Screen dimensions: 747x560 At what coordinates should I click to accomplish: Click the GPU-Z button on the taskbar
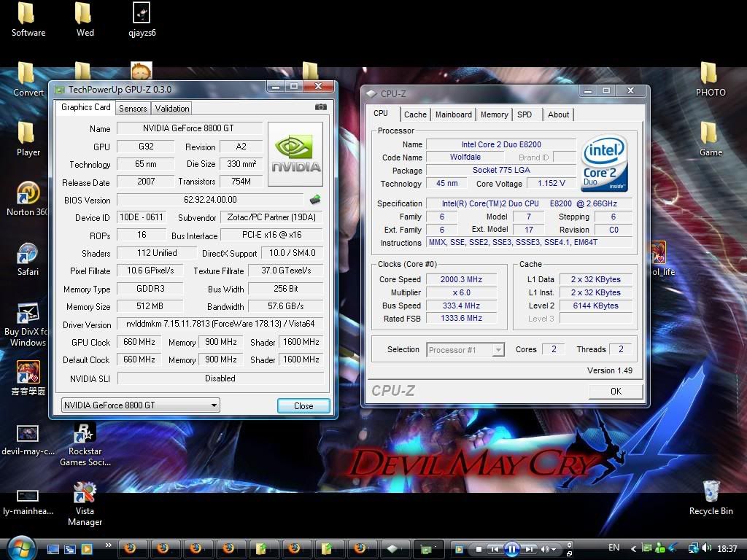pyautogui.click(x=429, y=549)
